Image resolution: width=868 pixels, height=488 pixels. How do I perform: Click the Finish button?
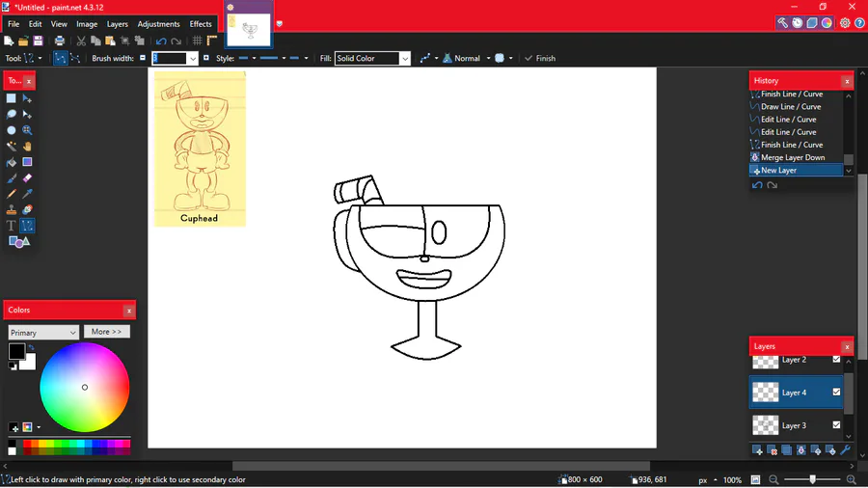pyautogui.click(x=540, y=58)
